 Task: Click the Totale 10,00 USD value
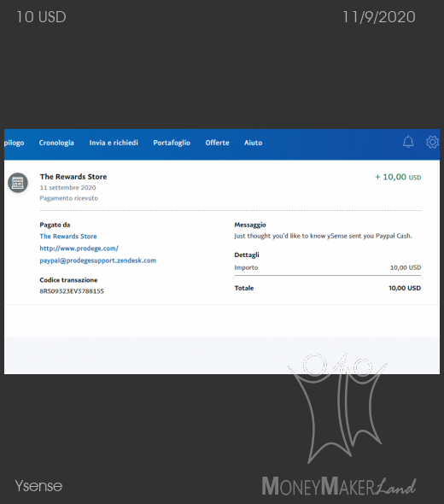(x=405, y=288)
